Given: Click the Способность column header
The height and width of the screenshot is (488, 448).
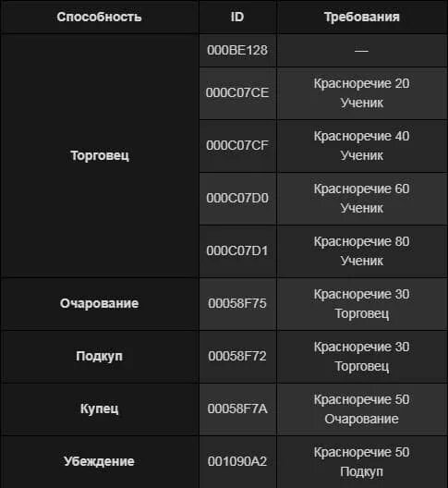Looking at the screenshot, I should click(x=99, y=17).
